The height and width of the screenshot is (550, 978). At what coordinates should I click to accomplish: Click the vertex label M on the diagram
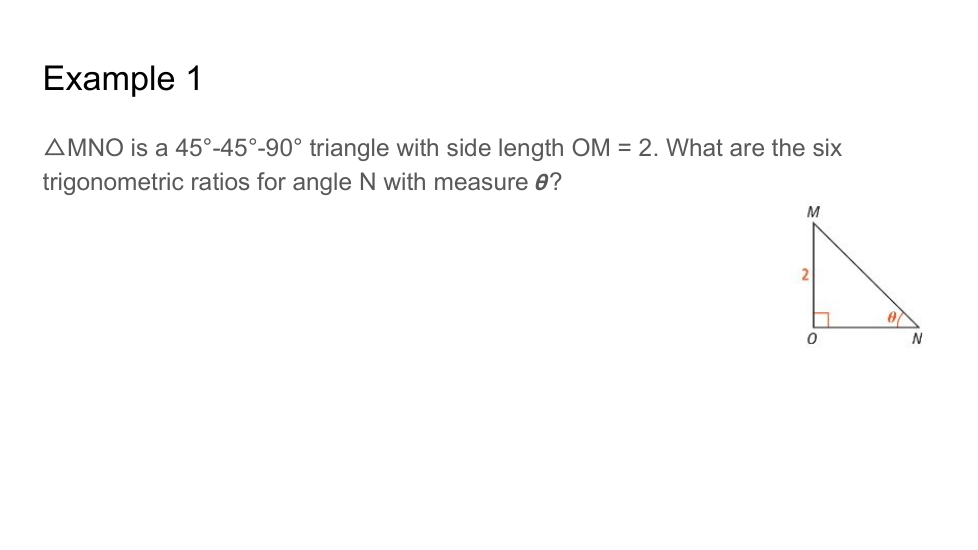811,212
